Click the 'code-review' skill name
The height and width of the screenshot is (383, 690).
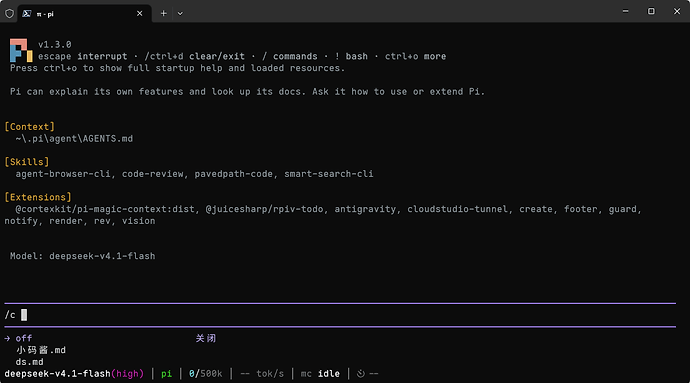(152, 174)
